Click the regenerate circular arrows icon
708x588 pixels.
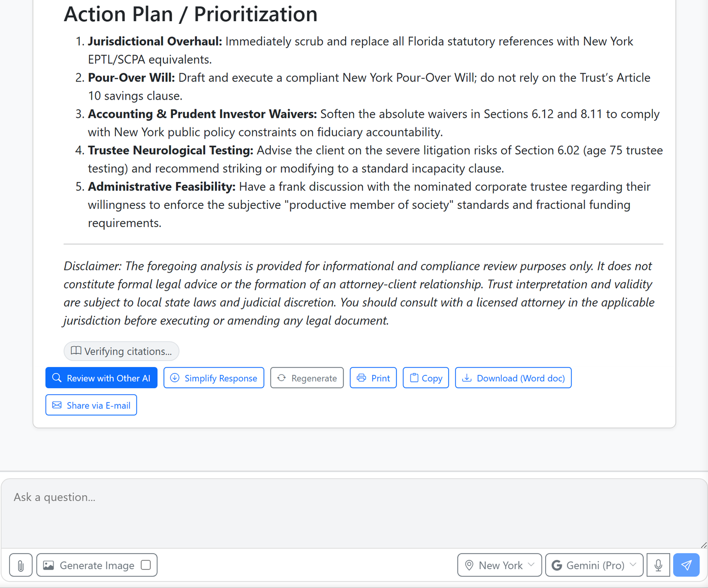tap(282, 378)
